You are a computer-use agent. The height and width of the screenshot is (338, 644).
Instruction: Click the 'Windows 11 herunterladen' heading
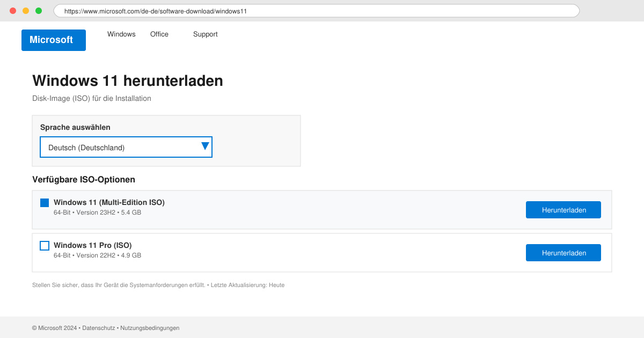click(128, 81)
